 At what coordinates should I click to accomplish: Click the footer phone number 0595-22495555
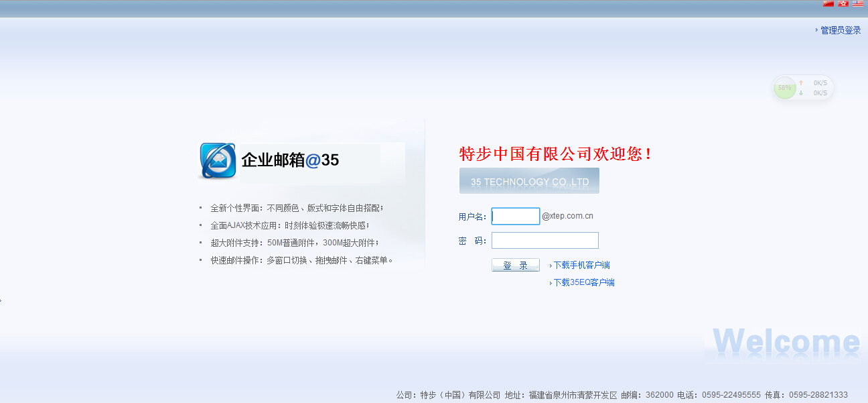pyautogui.click(x=731, y=395)
